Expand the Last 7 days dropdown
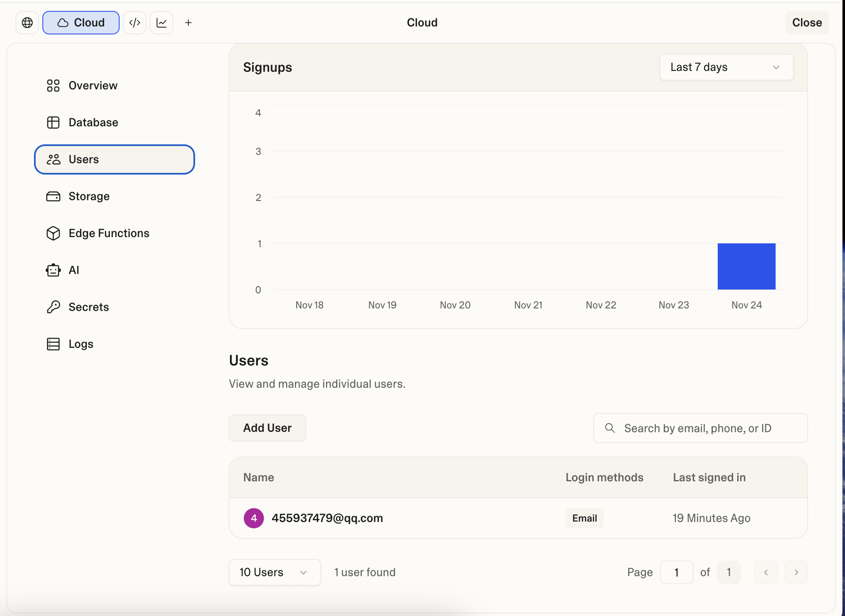The height and width of the screenshot is (616, 845). (726, 67)
